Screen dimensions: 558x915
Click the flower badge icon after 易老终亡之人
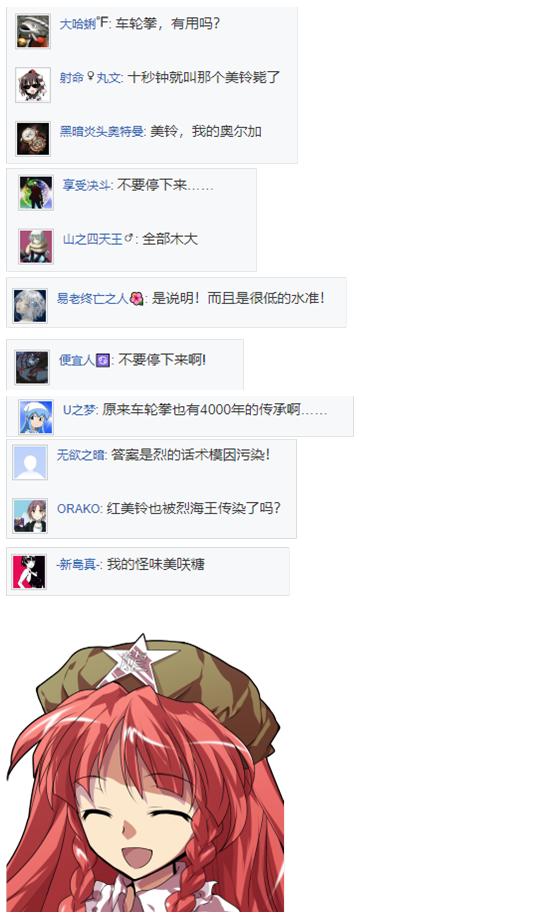(x=136, y=299)
